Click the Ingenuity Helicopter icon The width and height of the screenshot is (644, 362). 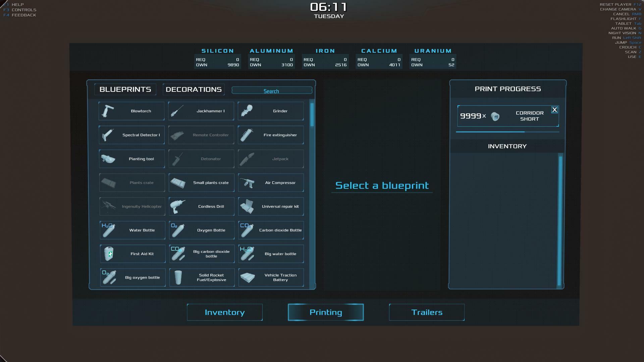pyautogui.click(x=109, y=206)
